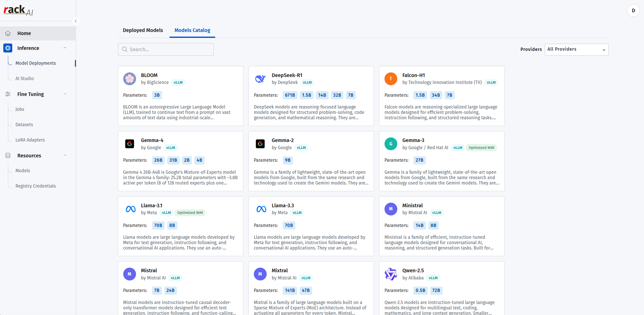Select Gemma-4 26B parameter chip
Image resolution: width=644 pixels, height=315 pixels.
(x=158, y=160)
